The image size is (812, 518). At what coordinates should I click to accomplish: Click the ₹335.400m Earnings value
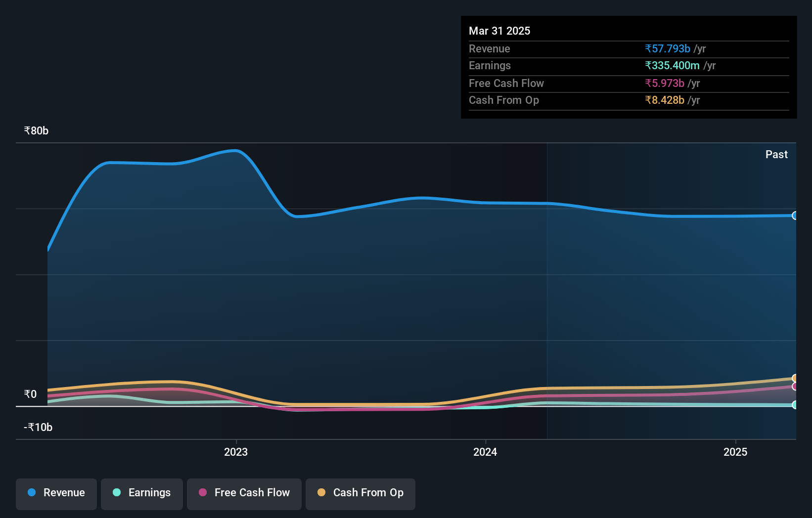(673, 66)
